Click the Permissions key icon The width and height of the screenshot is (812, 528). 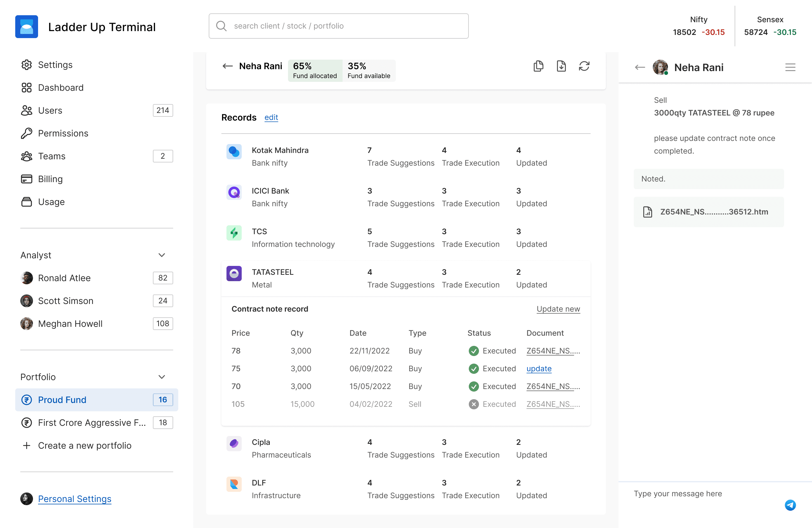[27, 134]
